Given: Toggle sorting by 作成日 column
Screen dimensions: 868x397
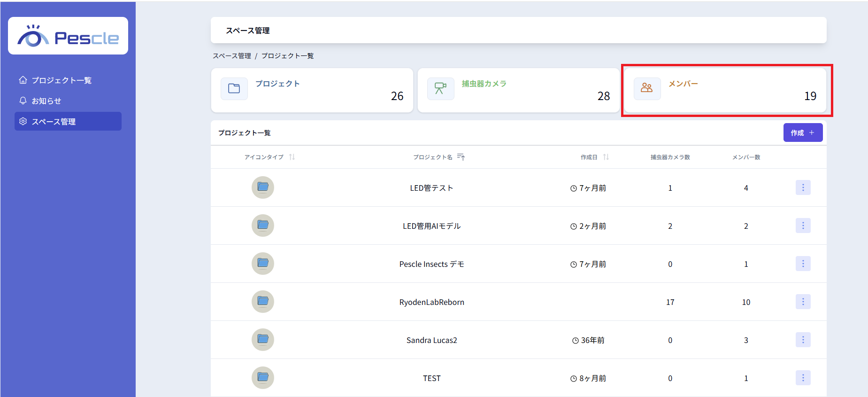Looking at the screenshot, I should [x=606, y=157].
